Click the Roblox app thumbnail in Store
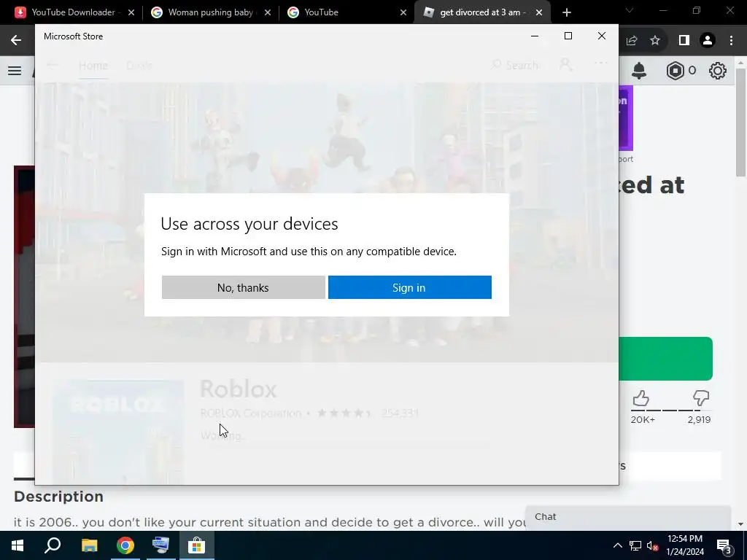 click(x=117, y=432)
